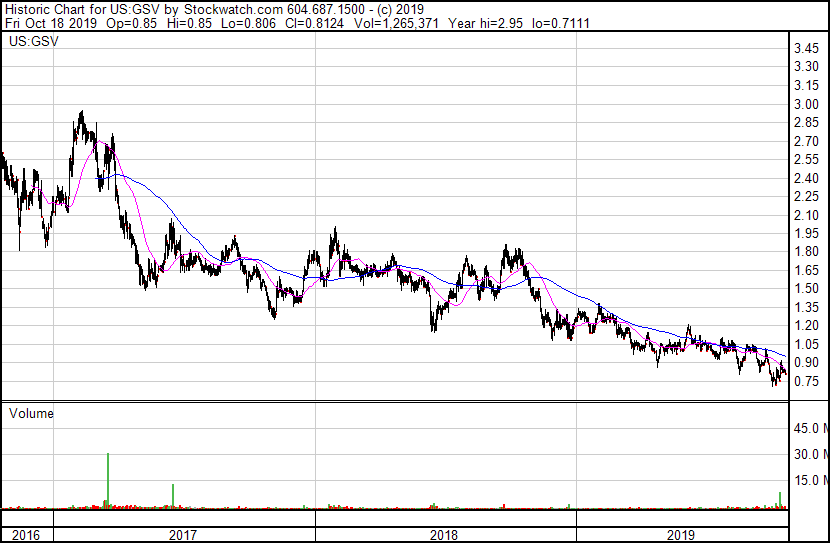The height and width of the screenshot is (543, 830).
Task: Click the 15.0 M volume axis value
Action: (x=811, y=480)
